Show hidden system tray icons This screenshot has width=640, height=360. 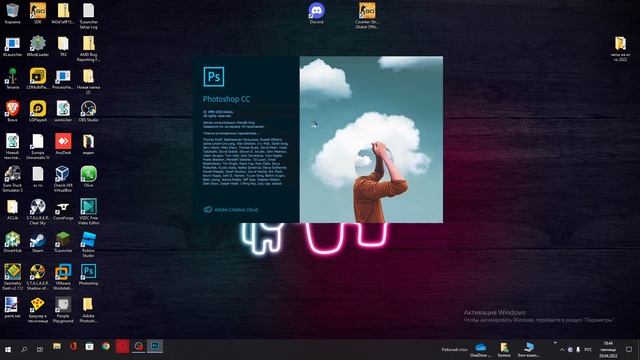pos(562,350)
